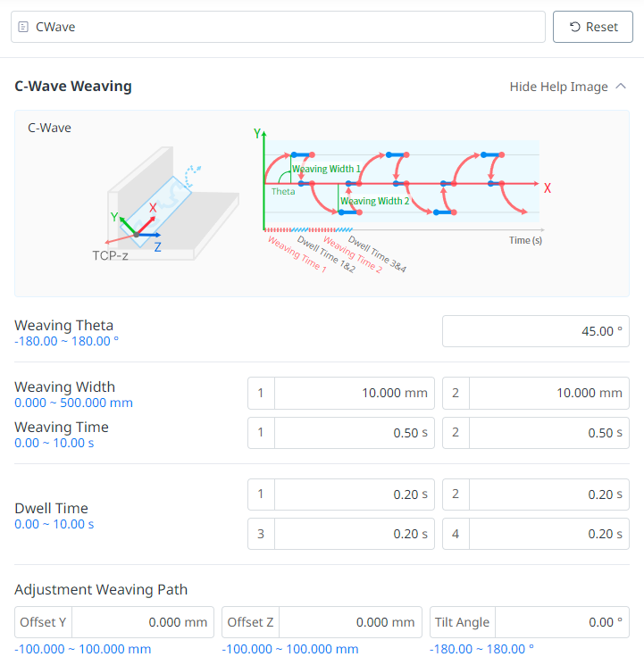Edit the Weaving Width 2 field

click(x=548, y=393)
